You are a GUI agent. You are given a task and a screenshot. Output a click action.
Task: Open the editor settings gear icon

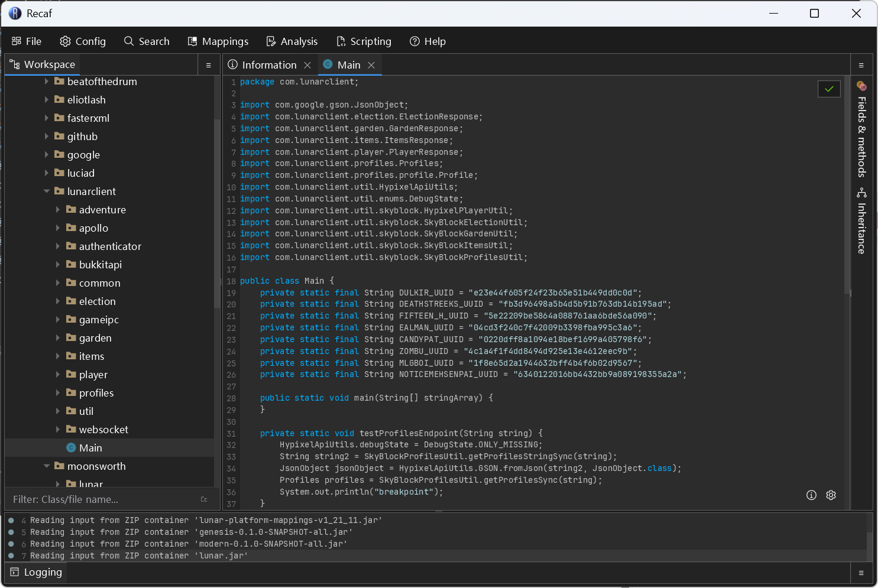pos(831,495)
